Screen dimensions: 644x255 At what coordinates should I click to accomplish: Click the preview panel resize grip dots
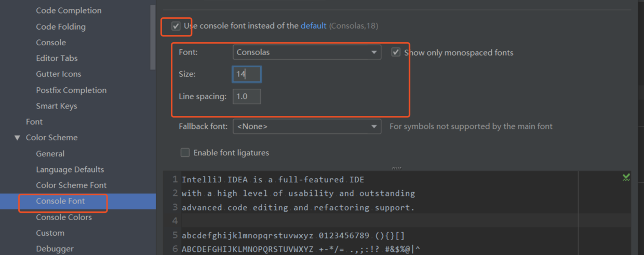[397, 168]
